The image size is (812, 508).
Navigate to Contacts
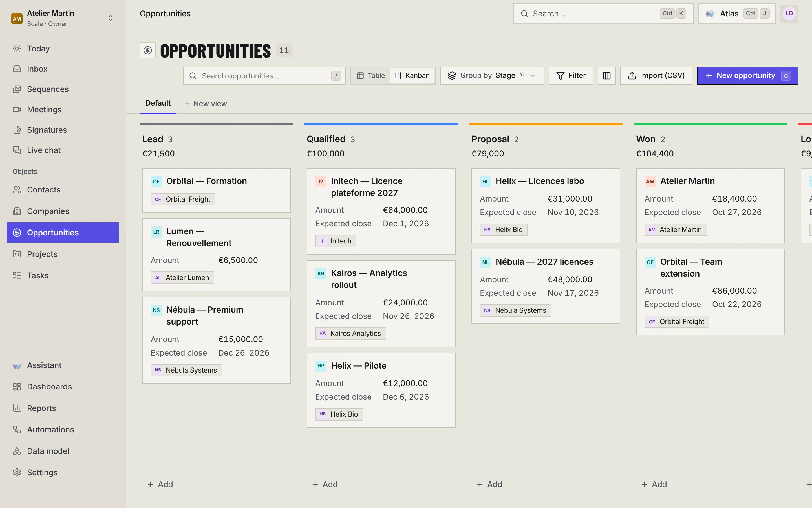tap(63, 189)
